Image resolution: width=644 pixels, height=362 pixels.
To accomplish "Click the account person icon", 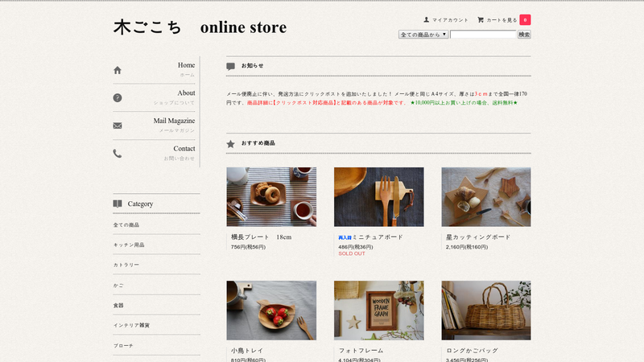I will pyautogui.click(x=427, y=19).
